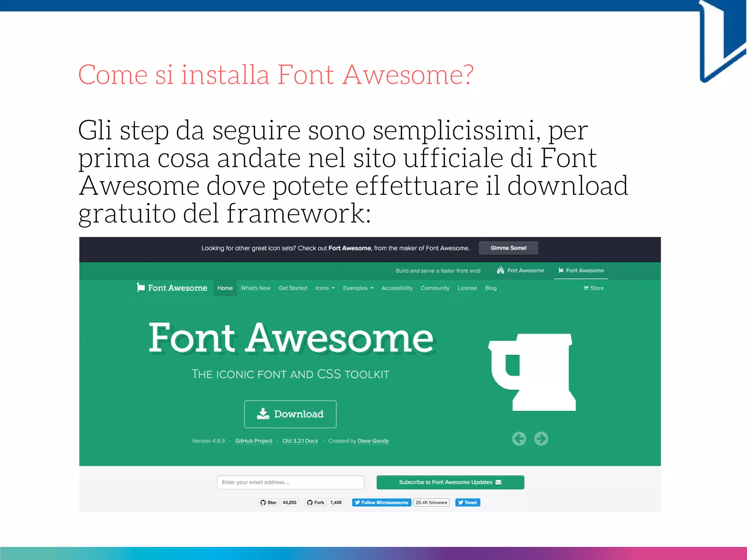Open Get Started in the navbar
The width and height of the screenshot is (747, 560).
pos(293,288)
